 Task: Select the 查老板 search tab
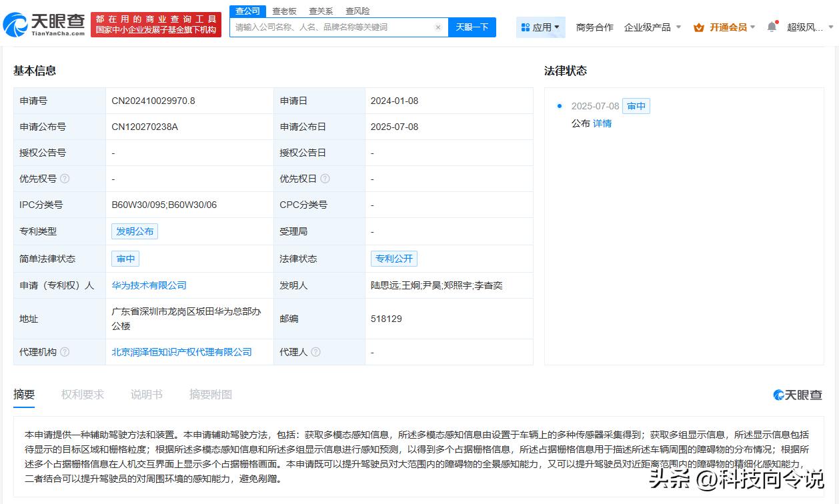click(x=284, y=11)
